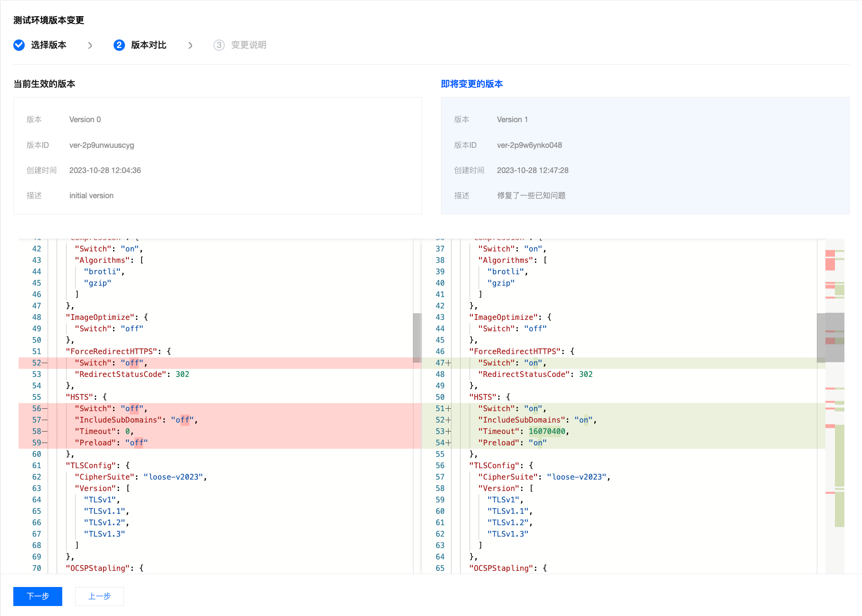The width and height of the screenshot is (862, 616).
Task: Click the minus marker on left line 59
Action: (x=45, y=443)
